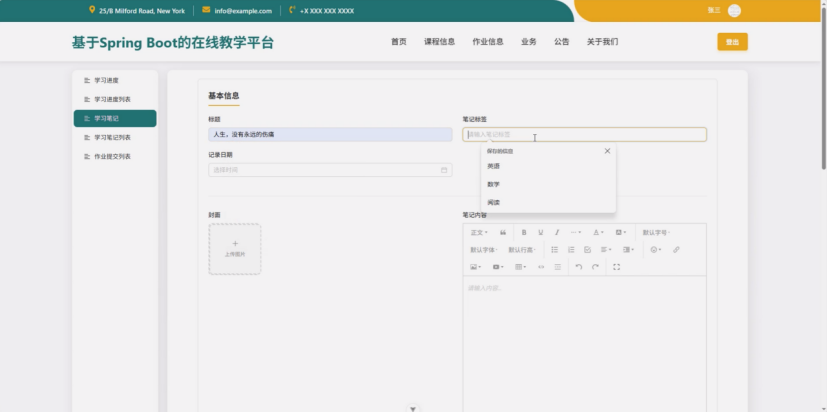Toggle italic formatting in the note editor
This screenshot has height=412, width=827.
coord(556,233)
